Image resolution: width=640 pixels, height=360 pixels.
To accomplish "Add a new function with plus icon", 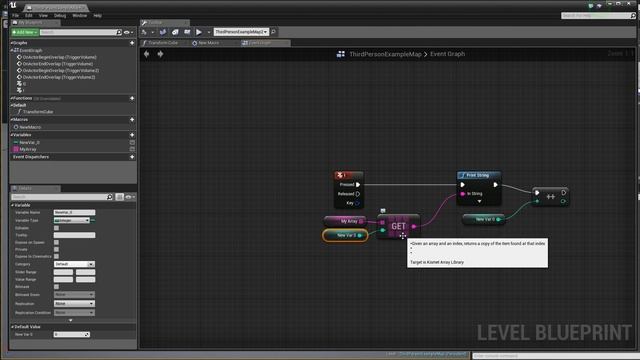I will click(132, 98).
